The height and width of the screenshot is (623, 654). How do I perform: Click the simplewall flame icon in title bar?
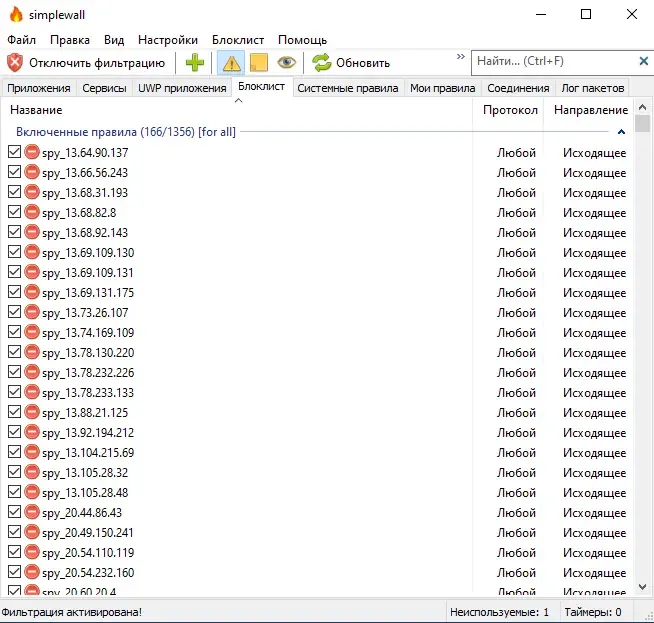pos(16,15)
